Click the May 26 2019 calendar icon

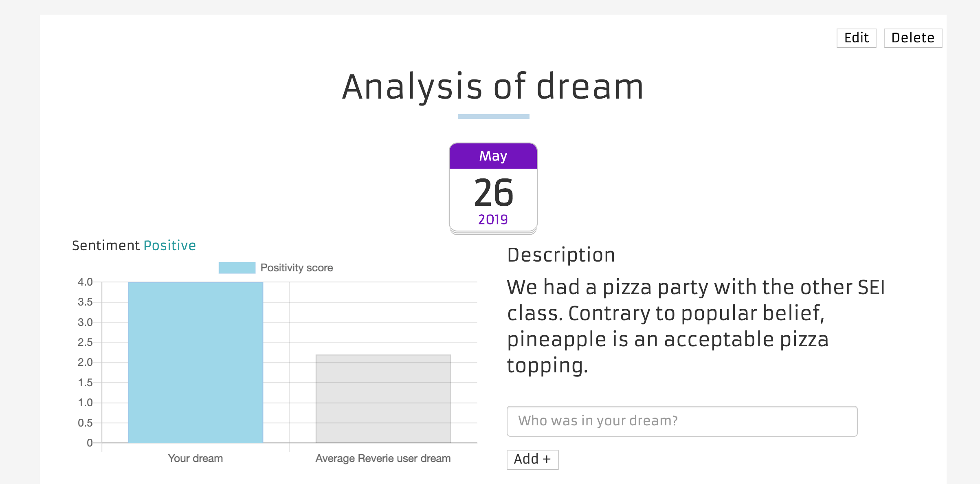[x=493, y=189]
